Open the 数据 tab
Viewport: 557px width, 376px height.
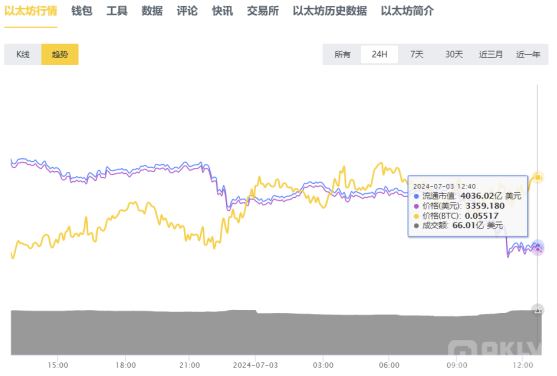click(152, 11)
